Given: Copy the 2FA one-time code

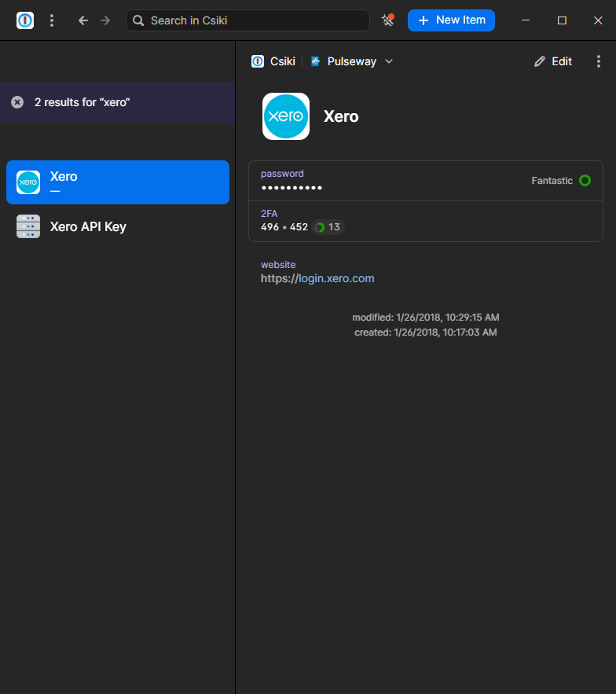Looking at the screenshot, I should [x=284, y=227].
